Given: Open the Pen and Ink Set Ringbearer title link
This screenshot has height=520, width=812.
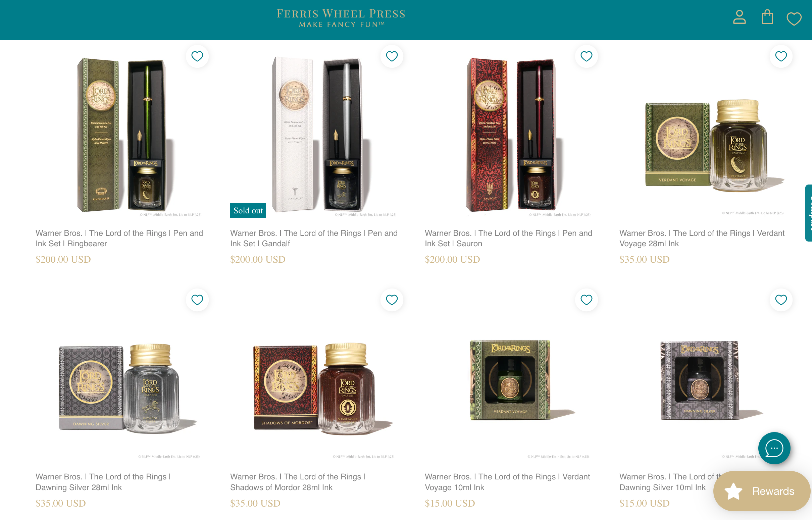Looking at the screenshot, I should 119,238.
